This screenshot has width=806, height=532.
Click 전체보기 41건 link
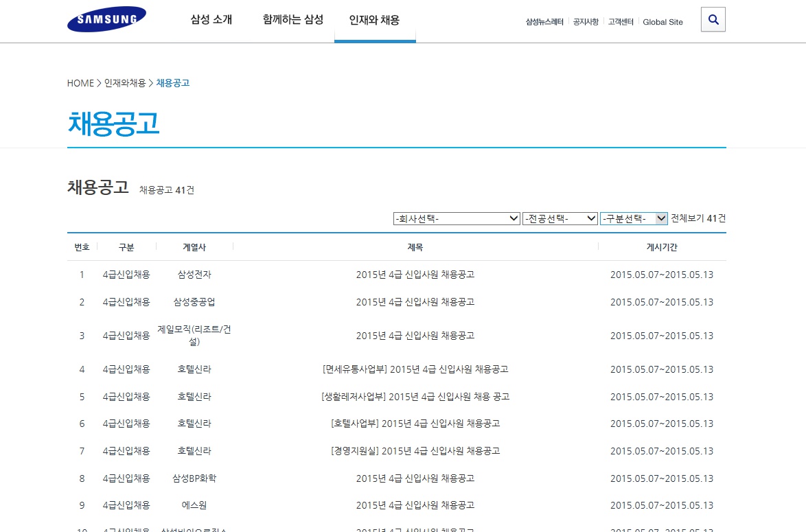[x=698, y=218]
